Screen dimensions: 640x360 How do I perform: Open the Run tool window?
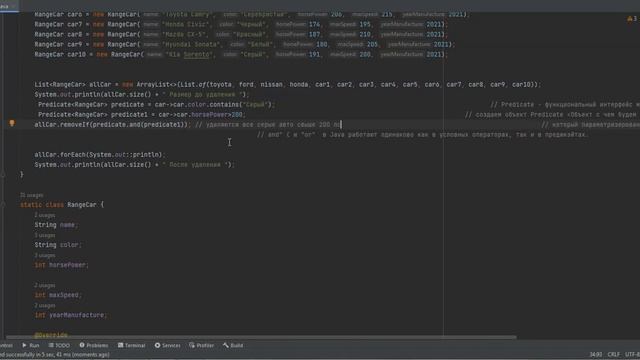(x=31, y=345)
